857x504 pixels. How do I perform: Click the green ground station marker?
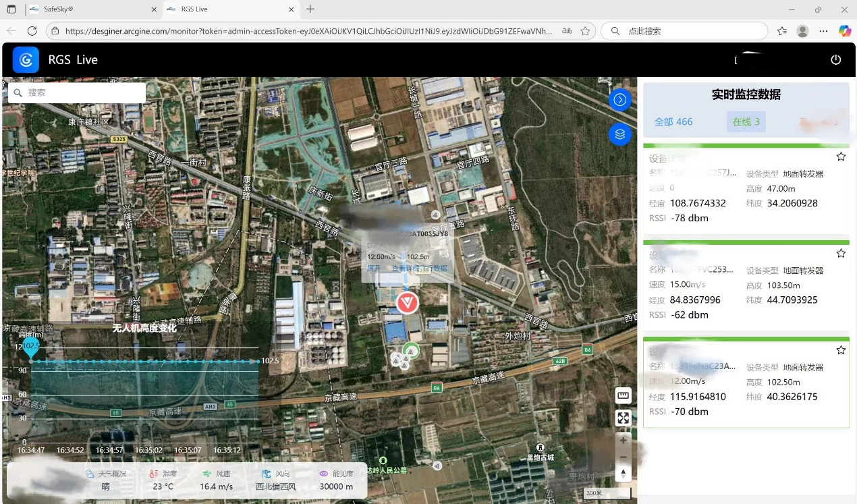[x=410, y=350]
